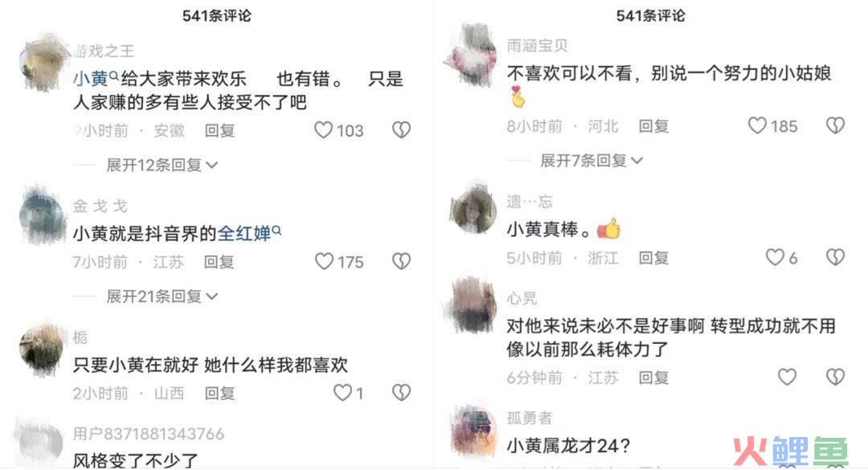The image size is (868, 470).
Task: Dislike the 全红婵 comparison comment
Action: [x=401, y=261]
